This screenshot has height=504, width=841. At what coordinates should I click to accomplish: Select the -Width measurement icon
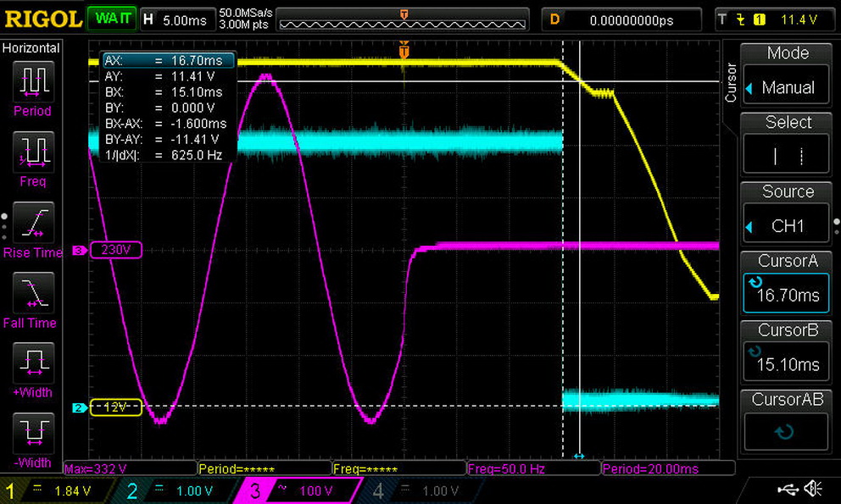(33, 433)
